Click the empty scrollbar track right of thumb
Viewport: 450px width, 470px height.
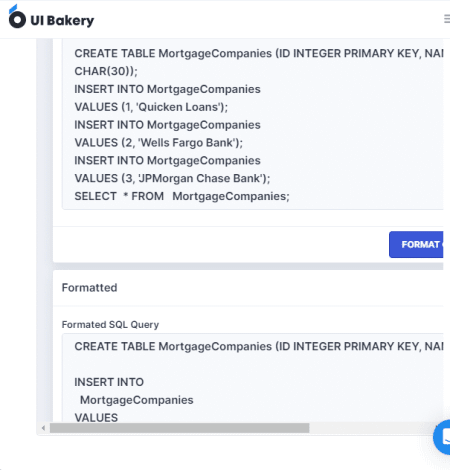pos(370,428)
